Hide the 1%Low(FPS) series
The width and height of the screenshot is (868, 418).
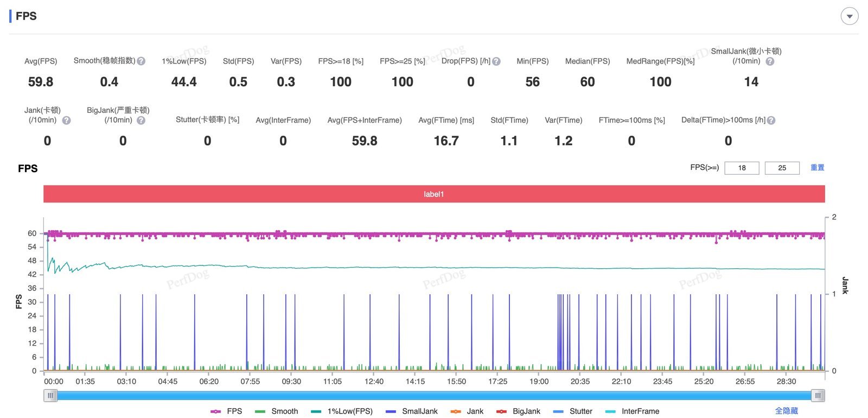click(x=342, y=411)
